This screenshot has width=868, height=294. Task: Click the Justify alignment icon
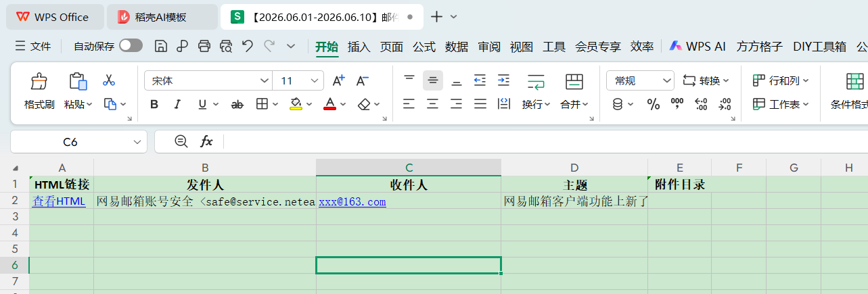[x=480, y=104]
